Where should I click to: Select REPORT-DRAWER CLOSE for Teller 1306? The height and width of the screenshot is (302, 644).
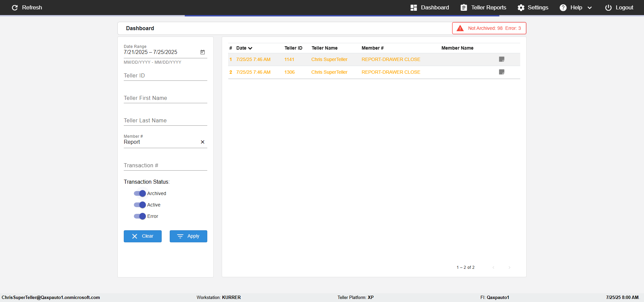tap(391, 72)
